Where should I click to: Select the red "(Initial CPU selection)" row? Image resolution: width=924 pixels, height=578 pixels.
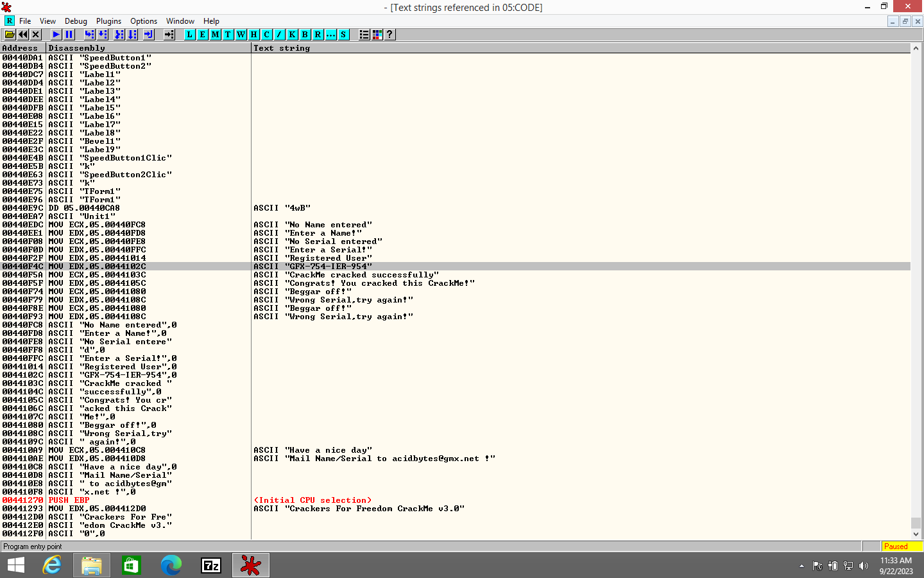[455, 500]
